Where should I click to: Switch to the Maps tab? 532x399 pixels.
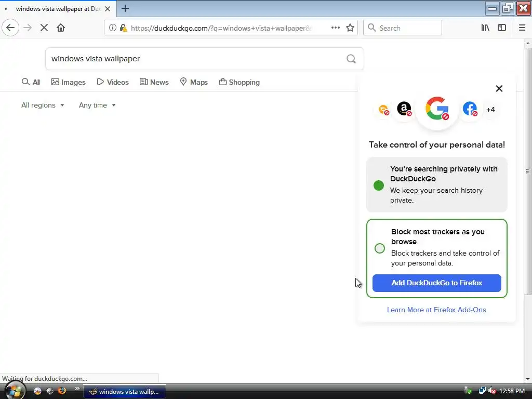tap(194, 82)
